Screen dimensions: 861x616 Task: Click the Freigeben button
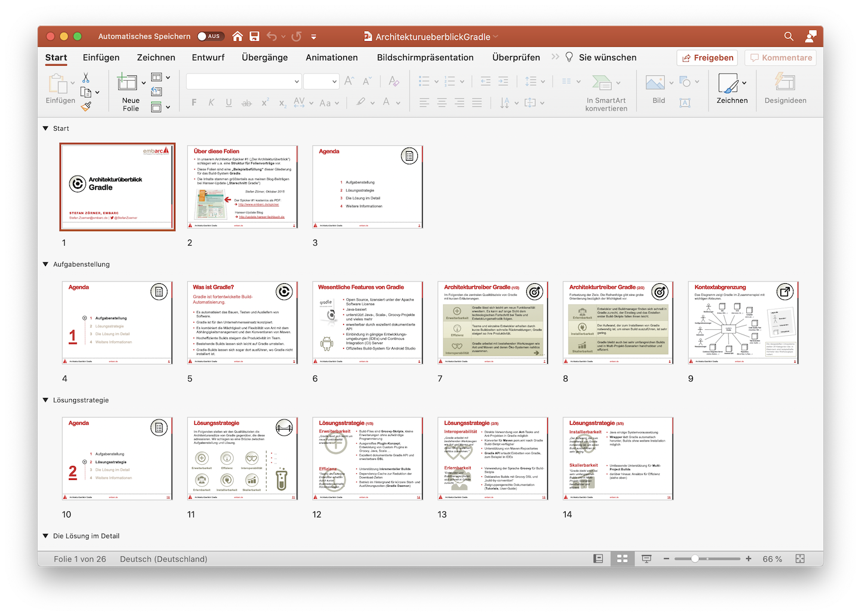pos(707,57)
